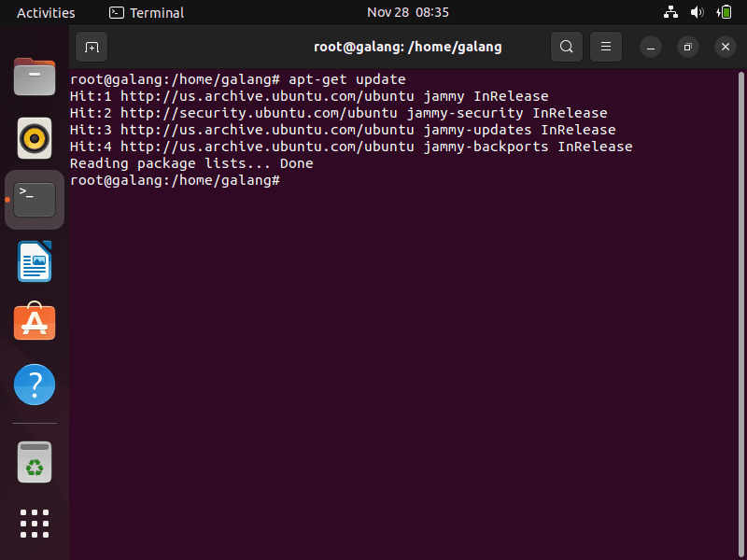Select the Terminal icon in the dock
The image size is (747, 560).
click(x=35, y=200)
